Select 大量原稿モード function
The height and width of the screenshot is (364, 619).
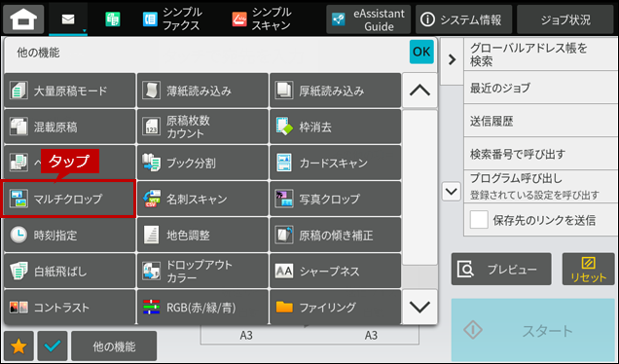click(69, 91)
